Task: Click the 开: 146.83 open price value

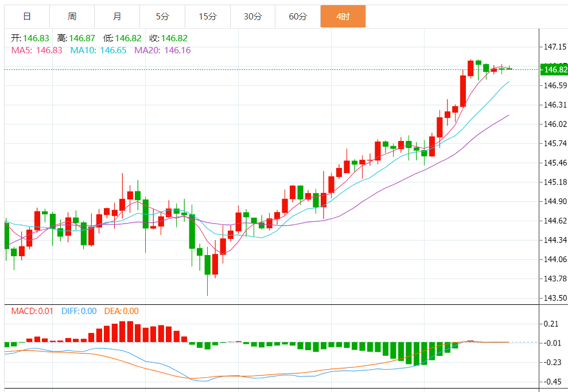Action: 30,38
